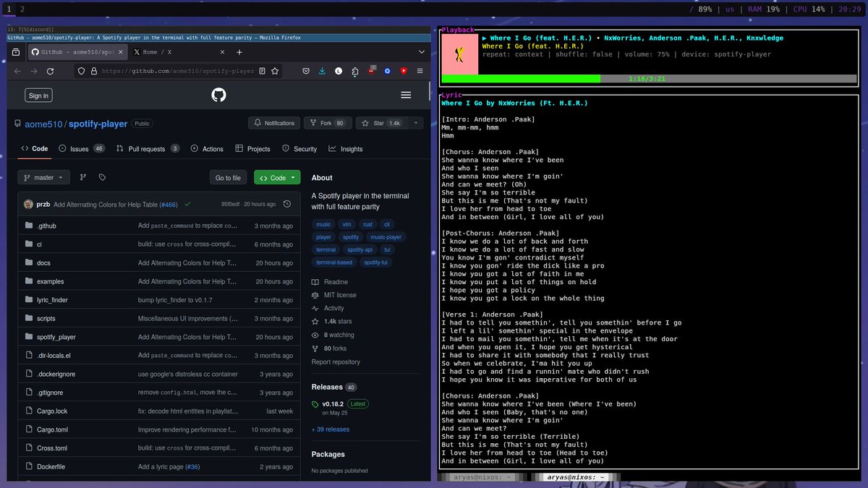The width and height of the screenshot is (868, 488).
Task: Select the rust topic tag
Action: click(x=367, y=224)
